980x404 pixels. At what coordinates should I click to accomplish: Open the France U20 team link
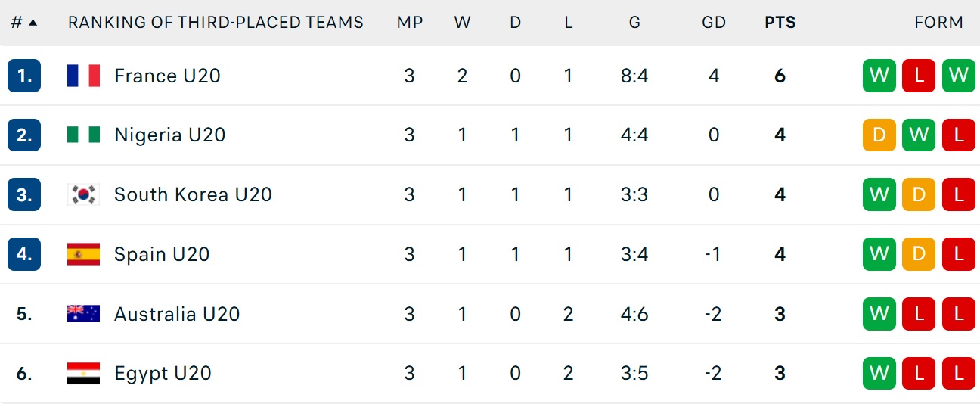pyautogui.click(x=167, y=76)
